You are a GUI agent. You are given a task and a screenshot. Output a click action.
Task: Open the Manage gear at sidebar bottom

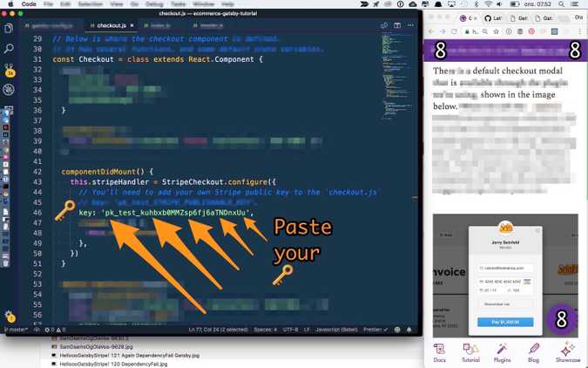click(10, 316)
